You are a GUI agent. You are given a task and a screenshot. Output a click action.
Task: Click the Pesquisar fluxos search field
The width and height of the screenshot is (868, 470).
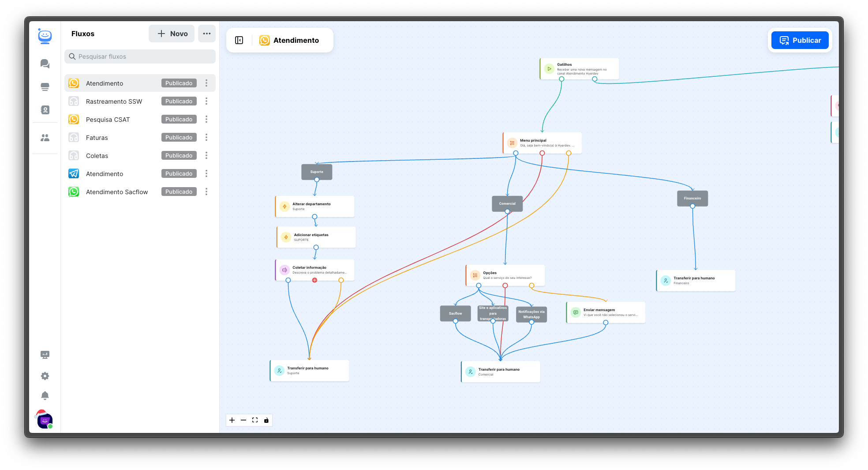(140, 56)
